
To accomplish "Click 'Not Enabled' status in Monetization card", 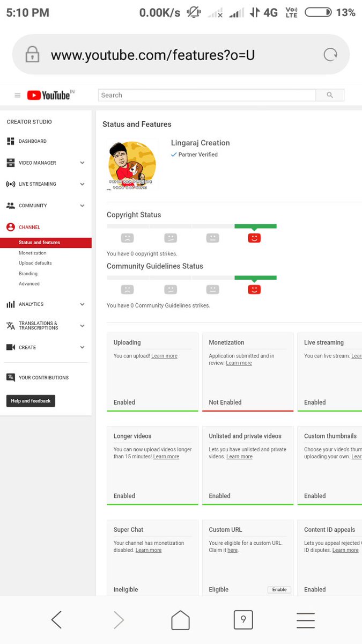I will point(225,402).
